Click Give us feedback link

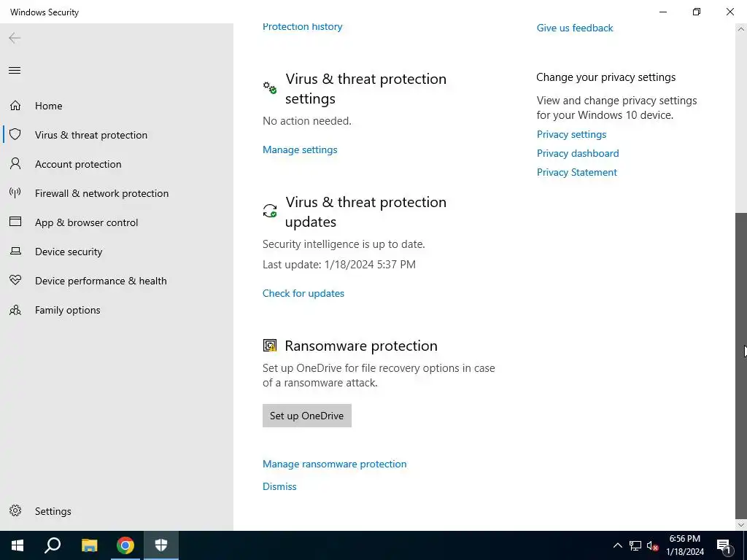click(575, 28)
